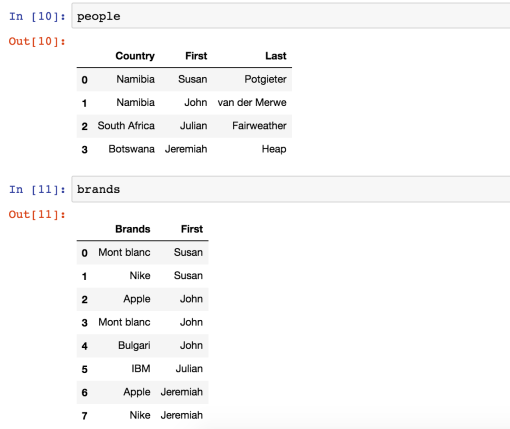Click Julian next to IBM
This screenshot has width=510, height=429.
click(x=189, y=369)
